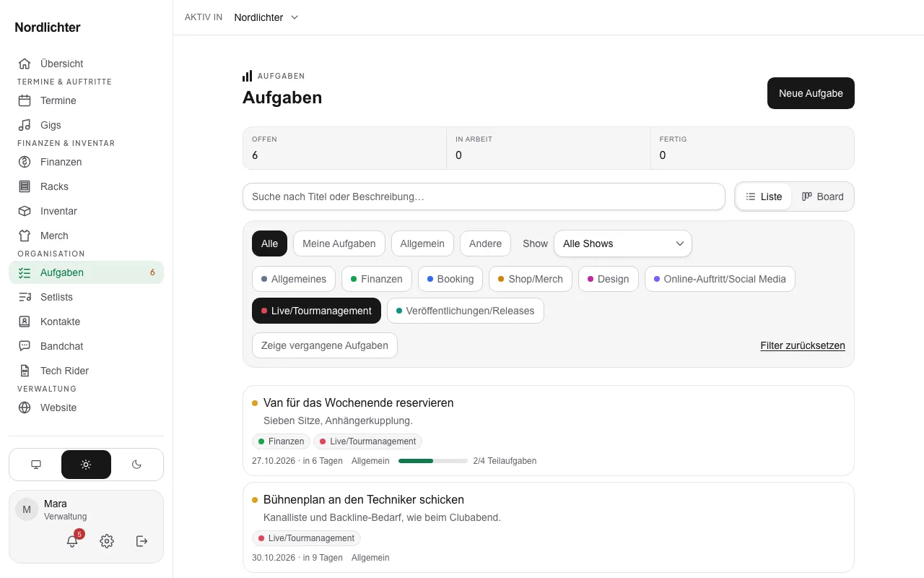Enable dark theme moon icon
Image resolution: width=924 pixels, height=578 pixels.
[x=136, y=465]
